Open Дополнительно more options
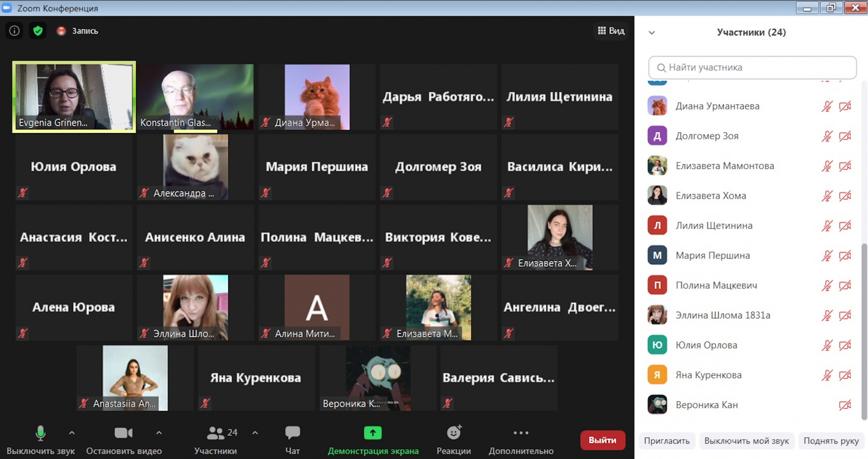Viewport: 868px width, 459px height. [521, 440]
